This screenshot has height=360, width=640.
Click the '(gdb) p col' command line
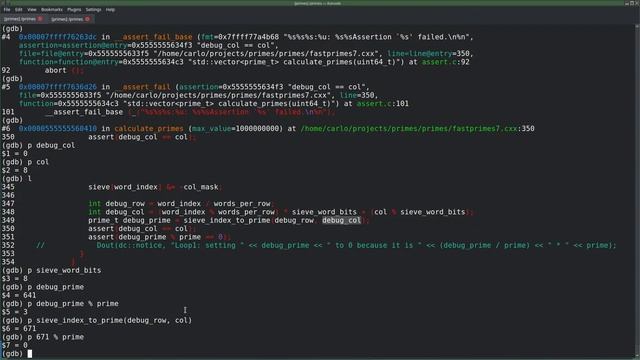point(25,162)
